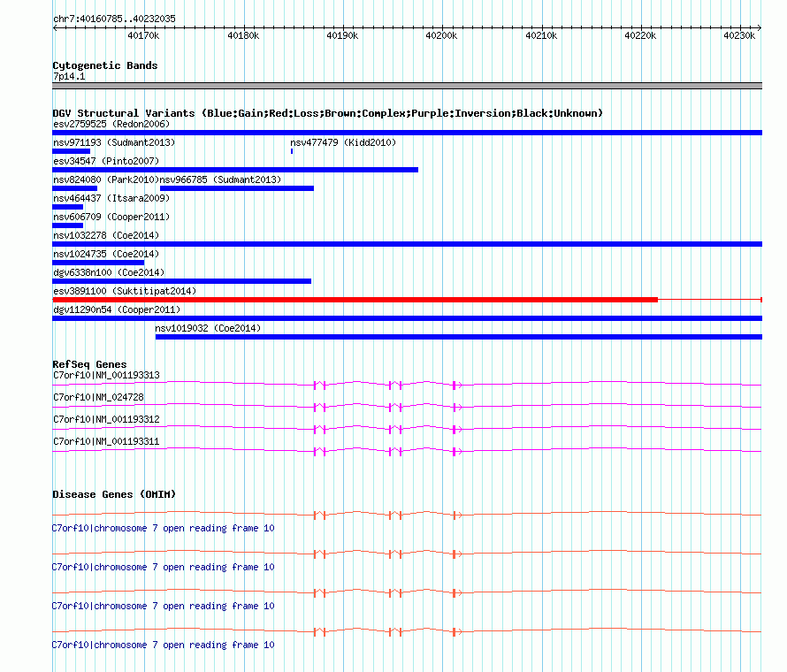This screenshot has height=672, width=787.
Task: Click the nsv1019032 (Coe2014) label
Action: [208, 328]
